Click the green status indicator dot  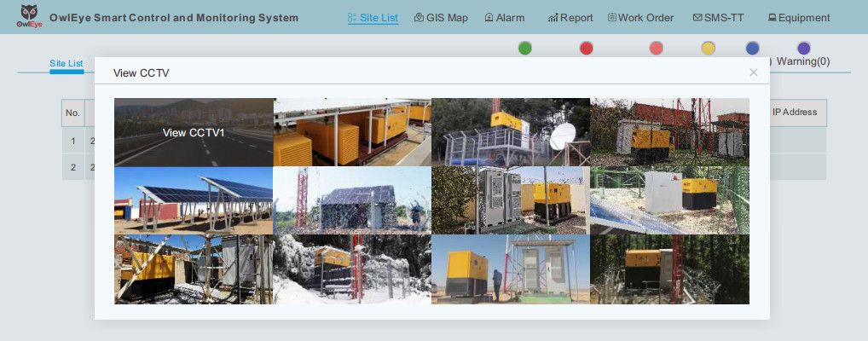[x=524, y=48]
